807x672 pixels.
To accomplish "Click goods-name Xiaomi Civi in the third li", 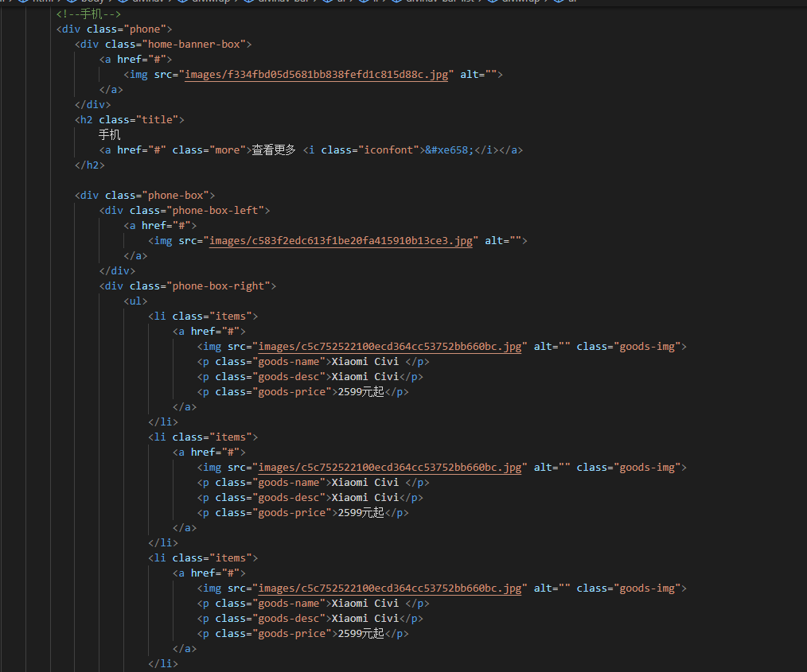I will pos(313,603).
